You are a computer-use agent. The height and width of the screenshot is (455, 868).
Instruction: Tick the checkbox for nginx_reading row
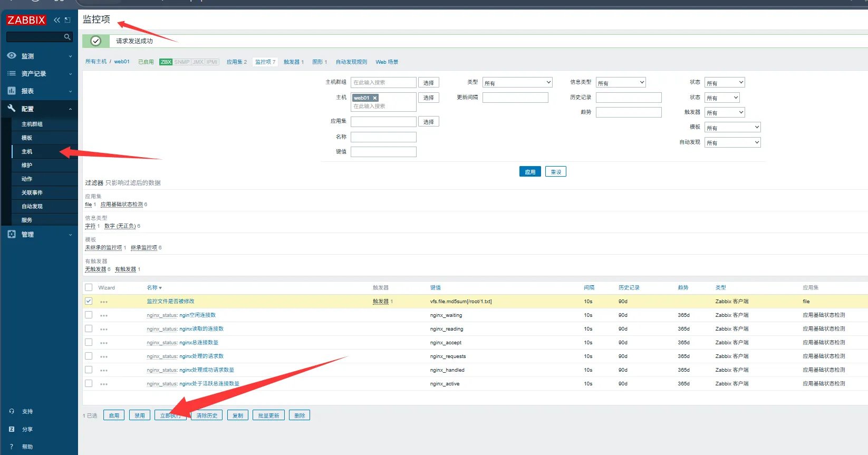[89, 328]
